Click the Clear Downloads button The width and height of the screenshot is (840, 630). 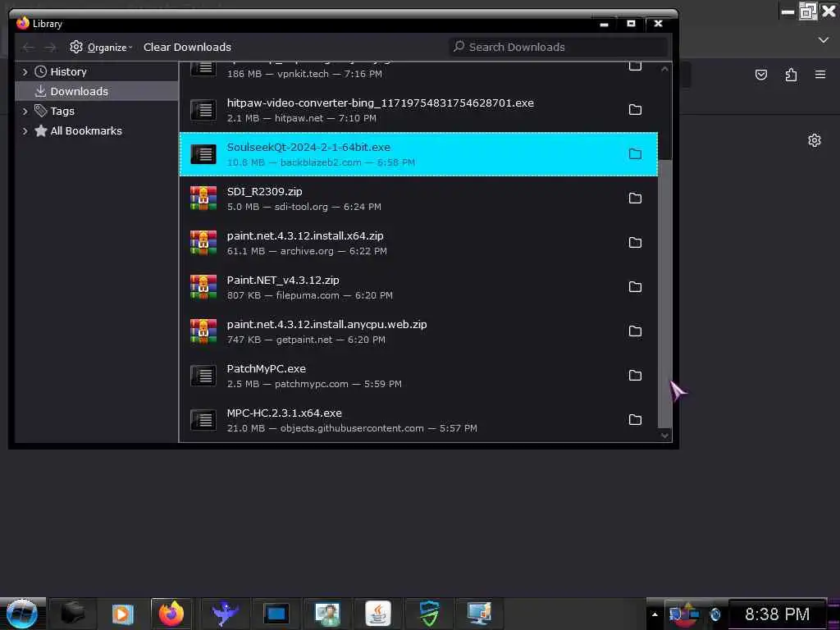point(187,47)
